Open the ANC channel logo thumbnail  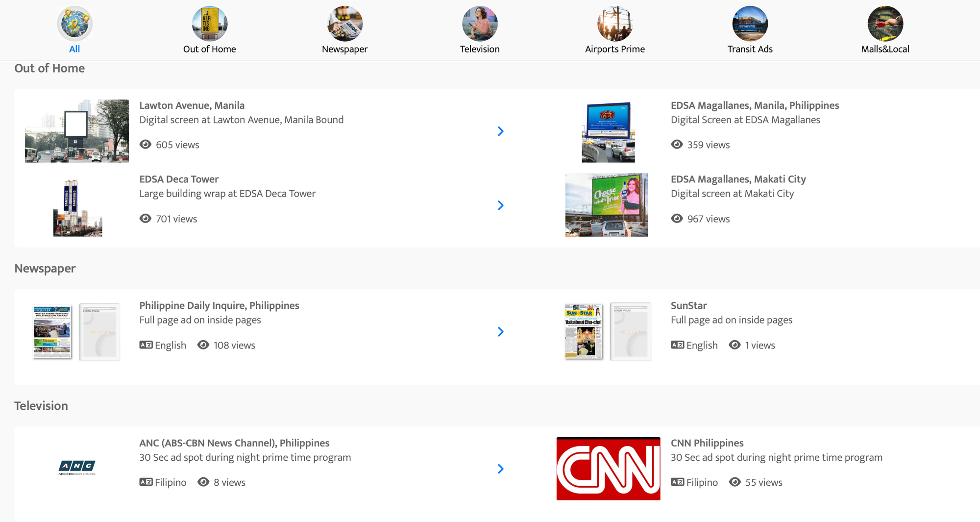(x=77, y=468)
